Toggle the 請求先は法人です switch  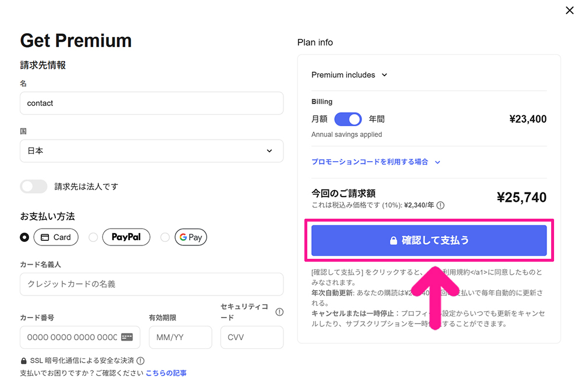pyautogui.click(x=34, y=186)
